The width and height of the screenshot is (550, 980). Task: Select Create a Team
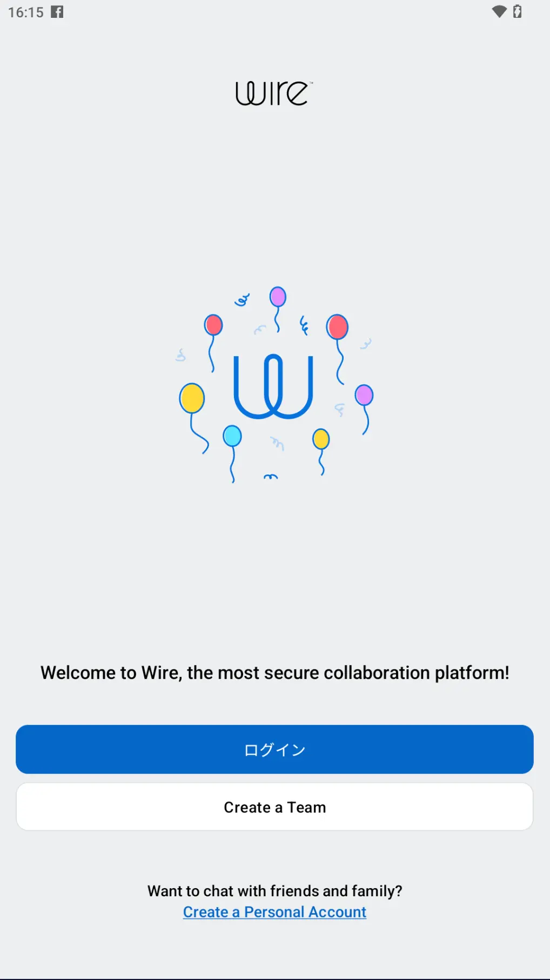pos(274,807)
